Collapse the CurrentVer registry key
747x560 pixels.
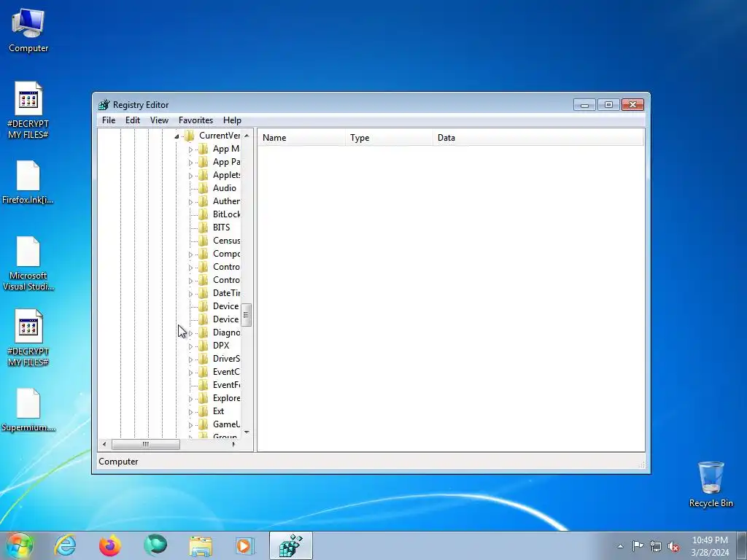[x=177, y=136]
